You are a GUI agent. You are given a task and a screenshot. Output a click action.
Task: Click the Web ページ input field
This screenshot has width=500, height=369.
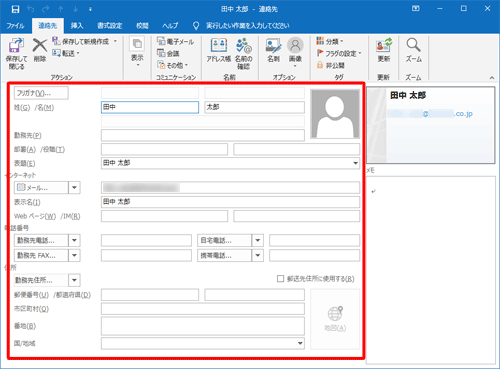pyautogui.click(x=164, y=216)
